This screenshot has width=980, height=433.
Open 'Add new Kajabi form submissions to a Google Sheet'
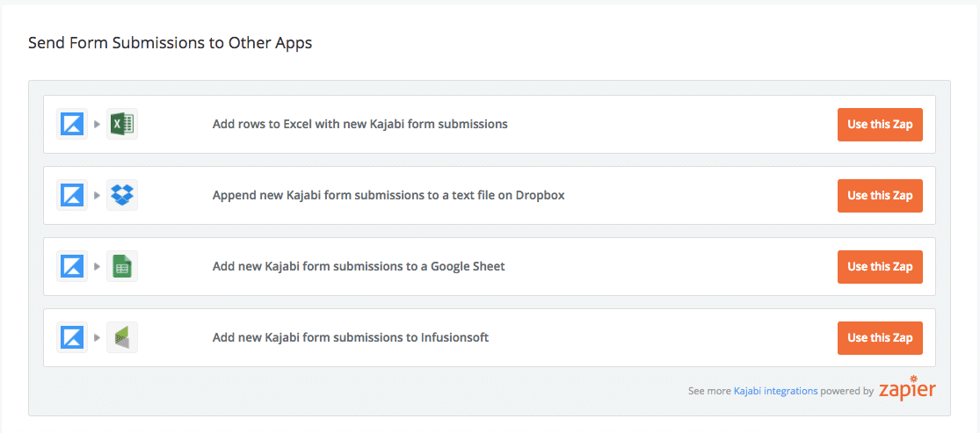[x=359, y=266]
